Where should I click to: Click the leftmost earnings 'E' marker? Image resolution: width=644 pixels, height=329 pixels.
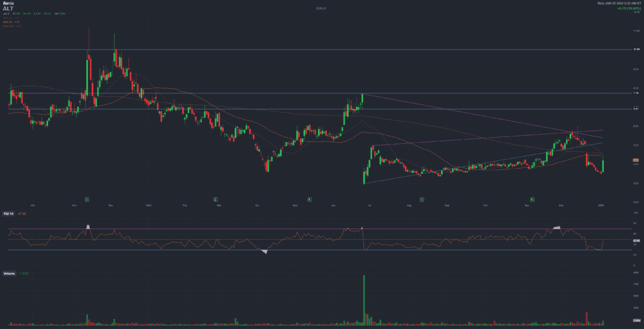(x=87, y=199)
